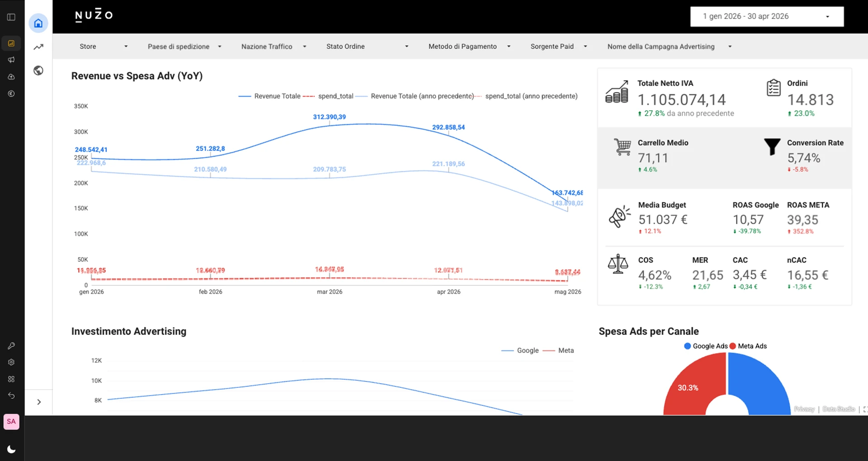Open the date range picker

coord(767,16)
